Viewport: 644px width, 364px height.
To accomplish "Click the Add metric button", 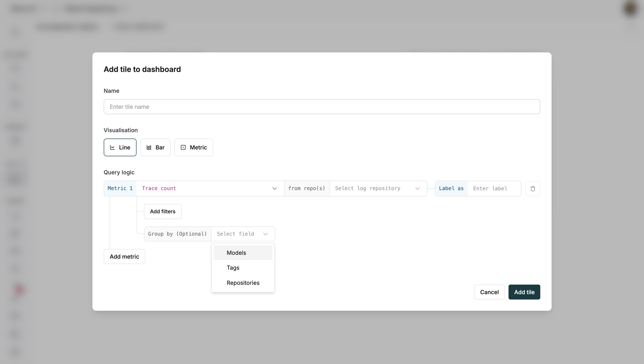I will pos(124,257).
